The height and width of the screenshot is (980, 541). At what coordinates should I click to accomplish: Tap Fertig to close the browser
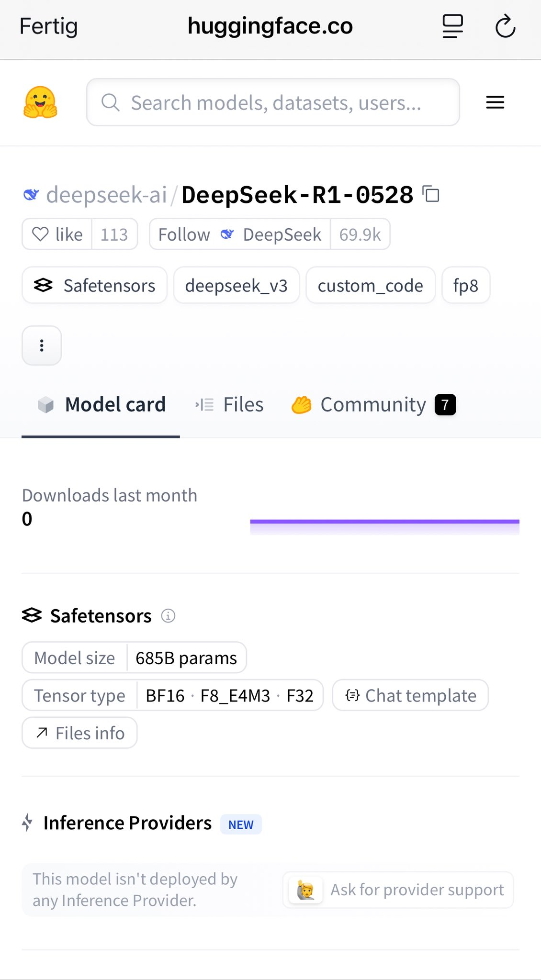[x=48, y=26]
